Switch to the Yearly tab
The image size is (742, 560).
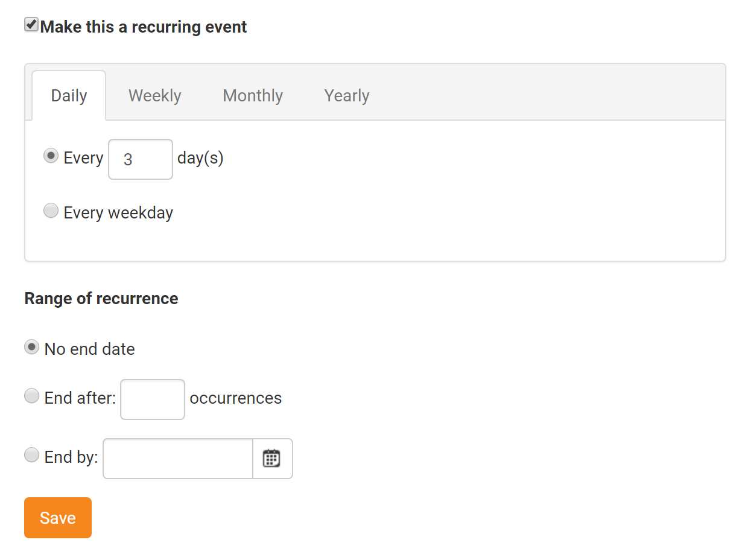(347, 95)
